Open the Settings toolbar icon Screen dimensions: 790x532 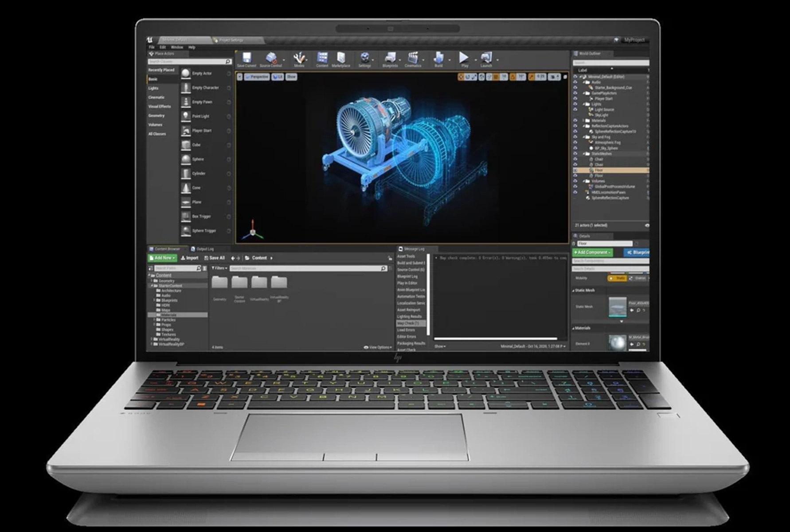point(364,58)
